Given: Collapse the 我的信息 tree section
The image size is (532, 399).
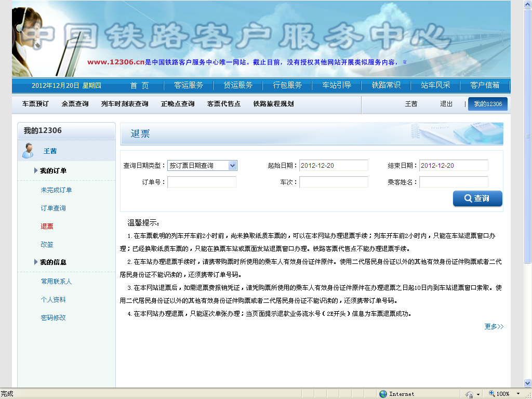Looking at the screenshot, I should [x=36, y=262].
